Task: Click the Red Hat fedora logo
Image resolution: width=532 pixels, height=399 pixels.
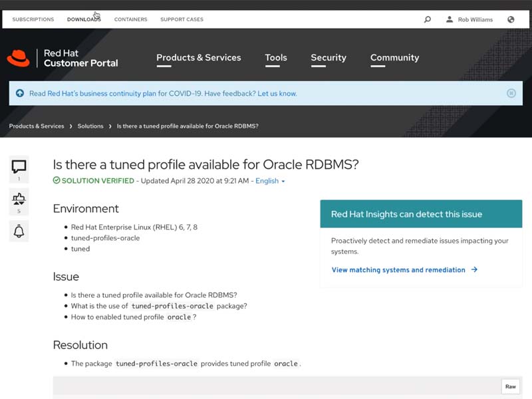Action: point(19,58)
